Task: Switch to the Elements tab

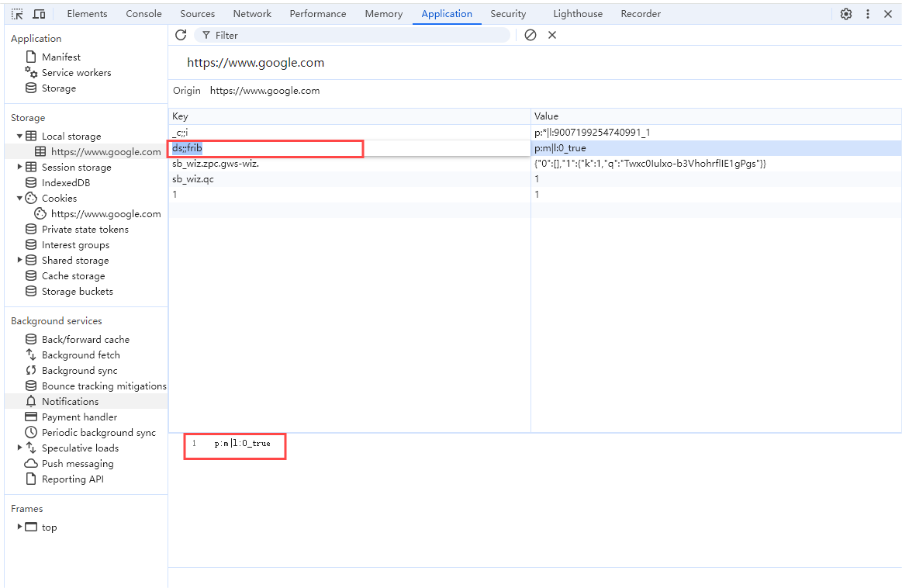Action: click(87, 14)
